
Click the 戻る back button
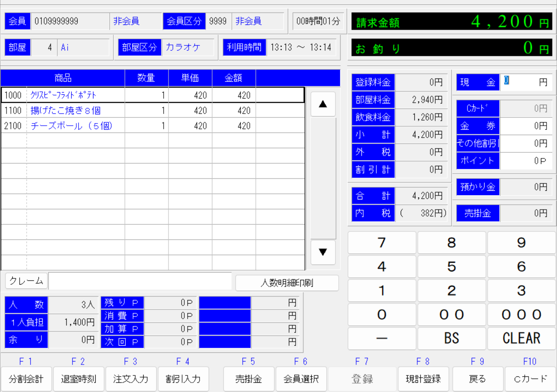click(478, 379)
